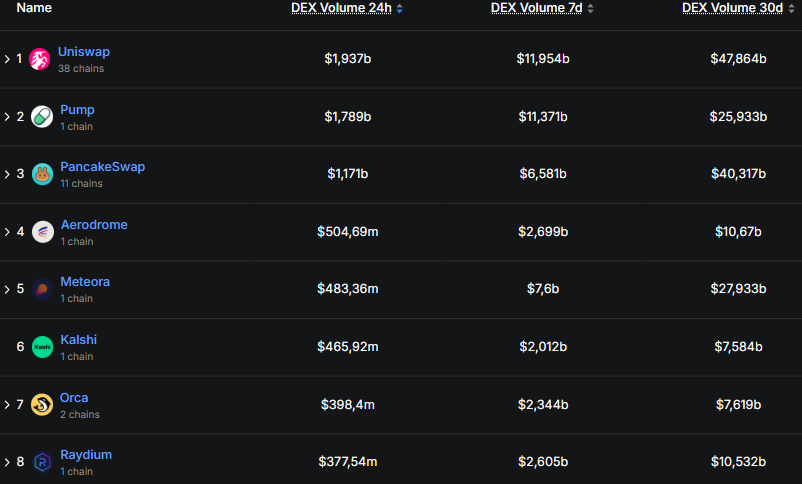The image size is (802, 484).
Task: Click the Uniswap logo icon
Action: [x=40, y=59]
